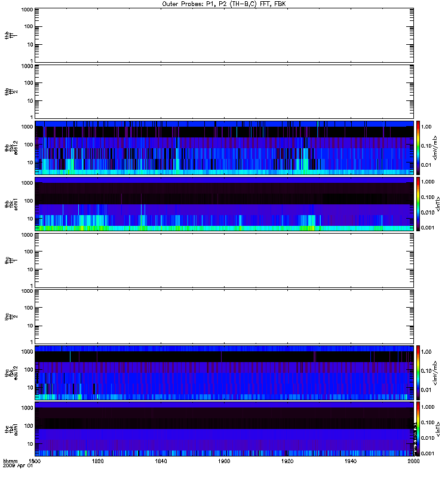Click inside the thc fbk scm1 spectrogram

[224, 429]
